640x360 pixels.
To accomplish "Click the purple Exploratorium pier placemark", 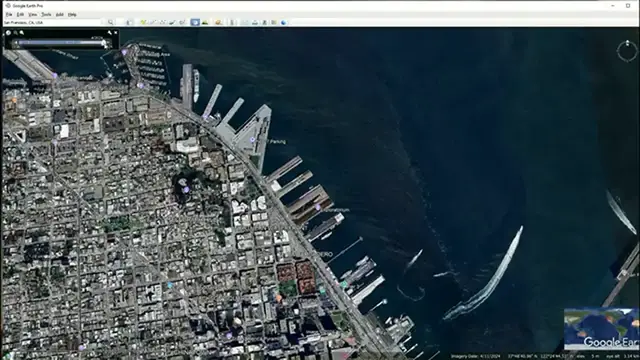I will (318, 207).
